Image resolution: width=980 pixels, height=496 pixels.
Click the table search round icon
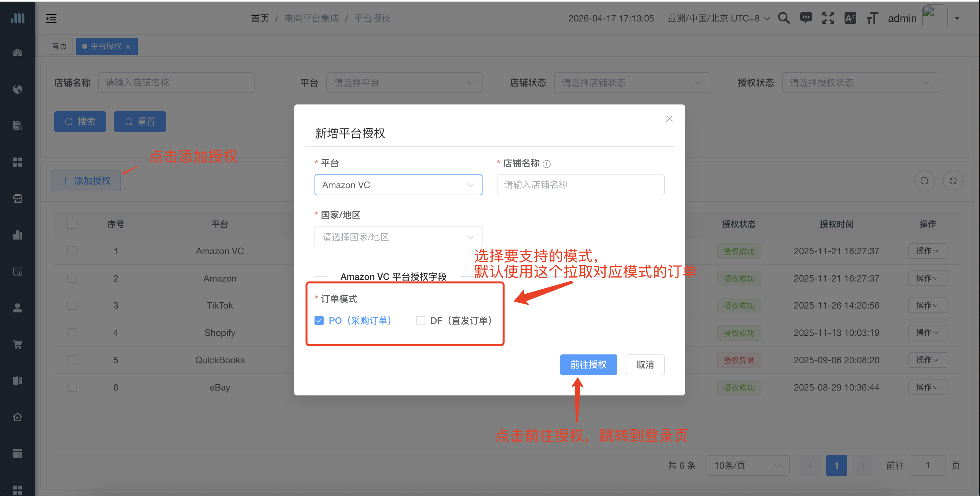tap(924, 181)
